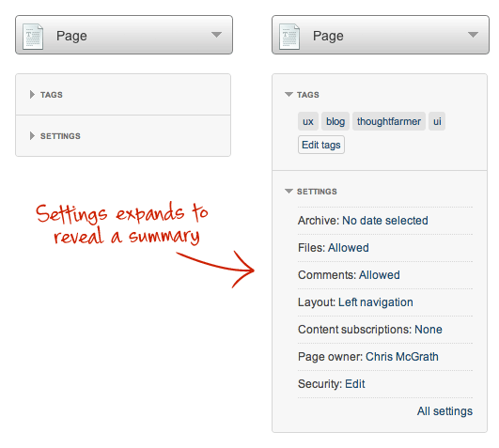Click the page document icon in right dropdown
499x448 pixels.
click(x=289, y=37)
